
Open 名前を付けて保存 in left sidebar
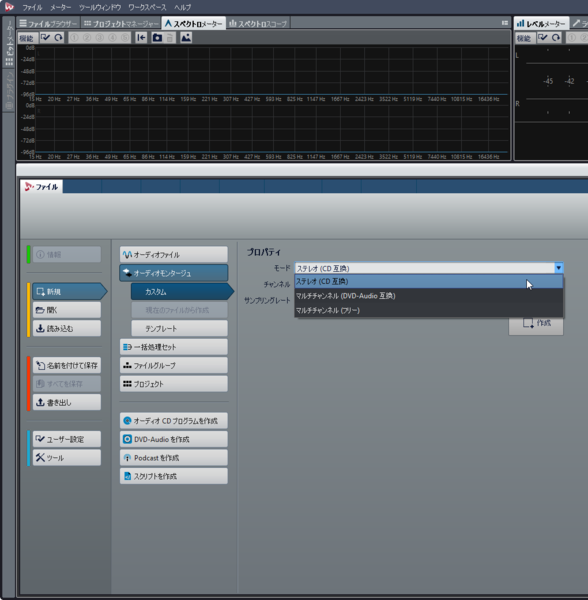67,365
